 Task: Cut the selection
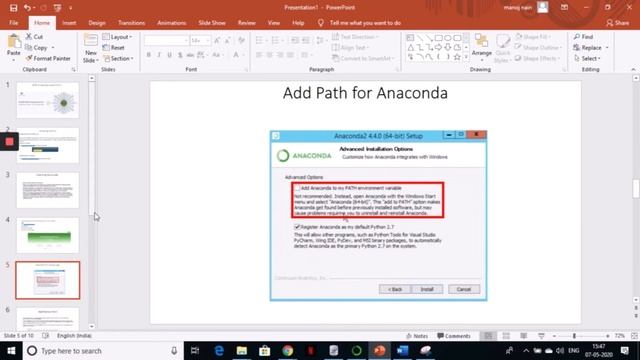[34, 37]
